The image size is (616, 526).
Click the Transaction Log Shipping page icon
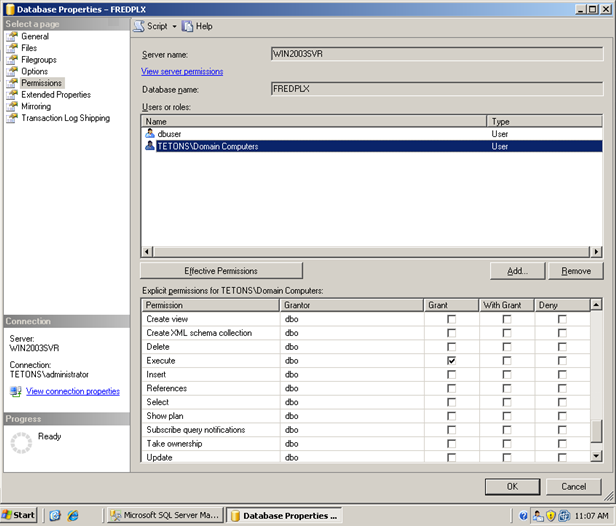tap(12, 118)
